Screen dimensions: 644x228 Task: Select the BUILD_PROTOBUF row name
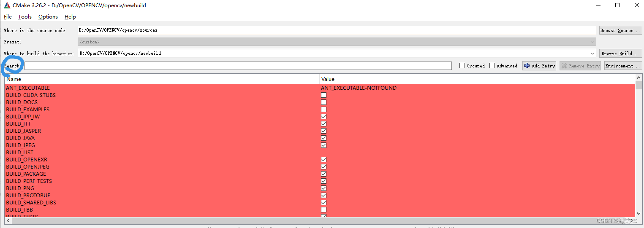(x=28, y=196)
